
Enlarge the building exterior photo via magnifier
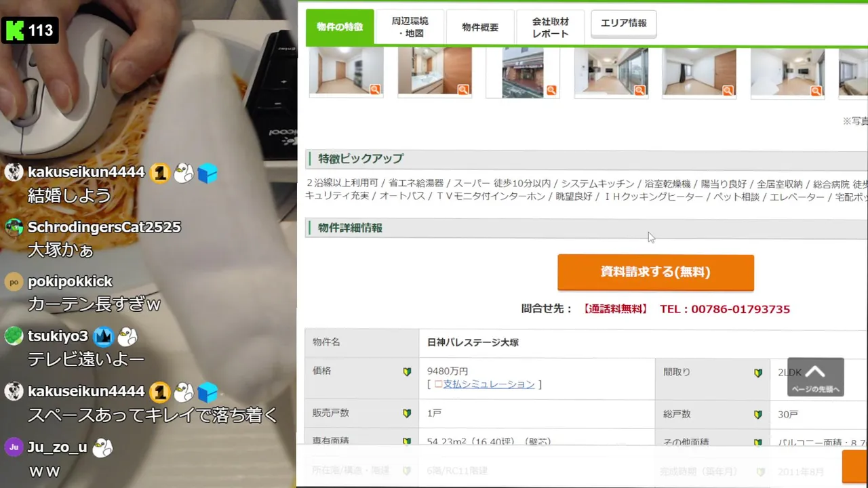(x=551, y=89)
